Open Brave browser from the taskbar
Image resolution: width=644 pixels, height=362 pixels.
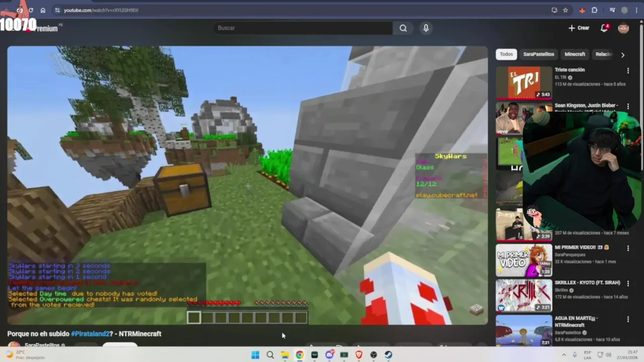point(359,355)
